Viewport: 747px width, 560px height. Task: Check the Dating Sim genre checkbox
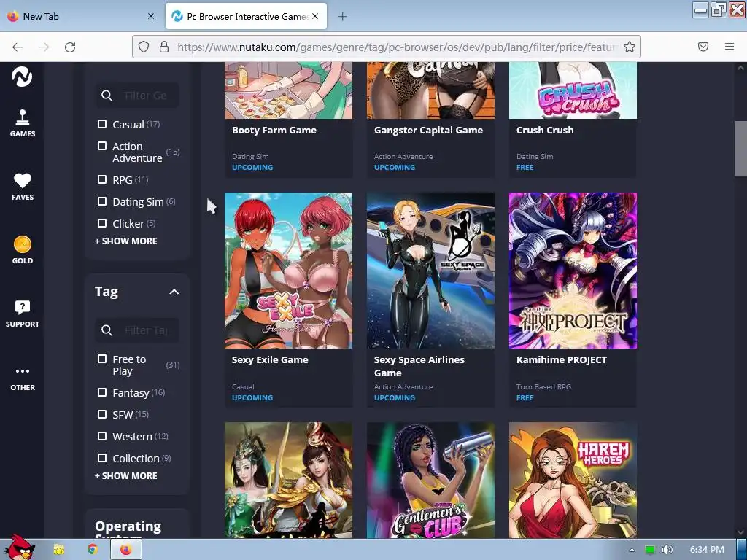pos(102,201)
